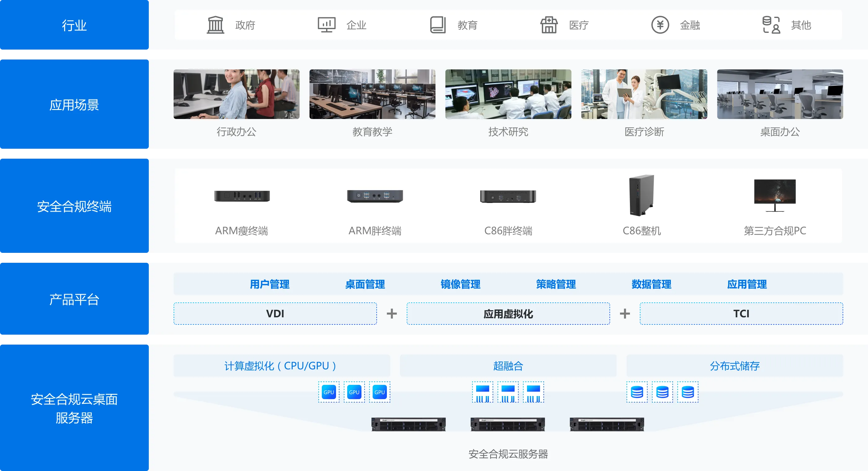The image size is (868, 471).
Task: Click the government building icon
Action: 215,25
